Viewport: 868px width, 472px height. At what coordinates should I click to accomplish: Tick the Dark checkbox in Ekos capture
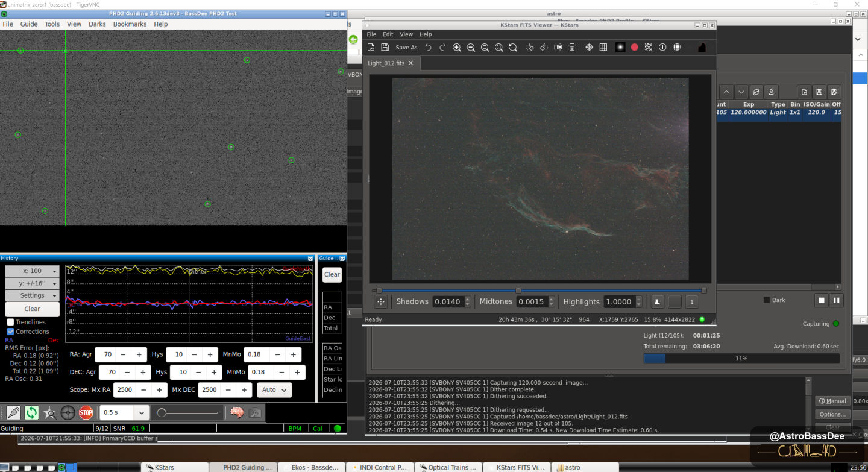767,300
